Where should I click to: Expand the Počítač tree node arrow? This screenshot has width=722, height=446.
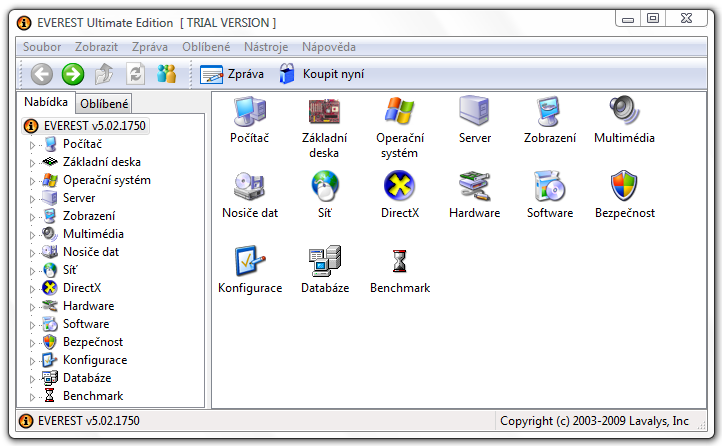pos(32,145)
